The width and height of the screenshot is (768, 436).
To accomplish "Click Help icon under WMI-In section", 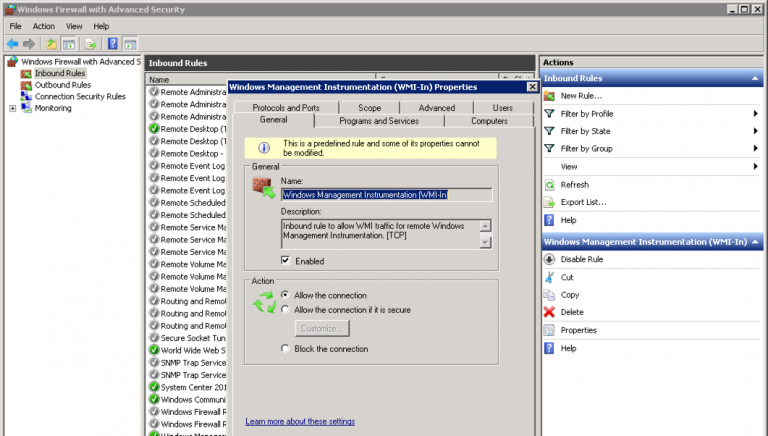I will coord(550,348).
